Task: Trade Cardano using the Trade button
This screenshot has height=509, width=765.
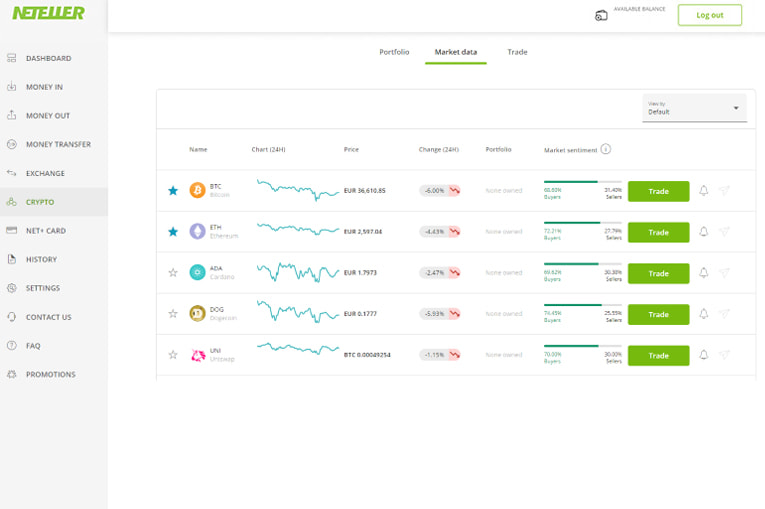Action: (658, 273)
